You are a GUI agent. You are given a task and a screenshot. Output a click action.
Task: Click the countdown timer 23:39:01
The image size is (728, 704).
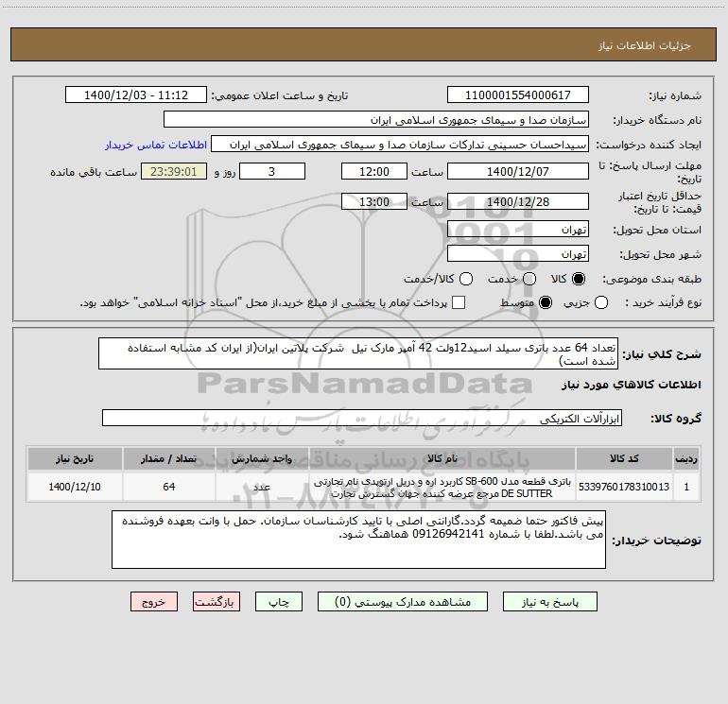174,171
